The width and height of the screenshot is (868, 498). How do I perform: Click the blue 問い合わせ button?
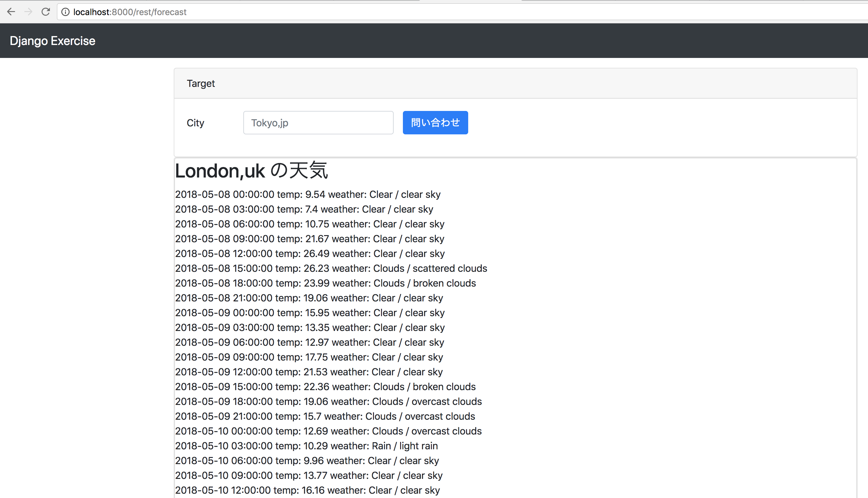coord(435,122)
